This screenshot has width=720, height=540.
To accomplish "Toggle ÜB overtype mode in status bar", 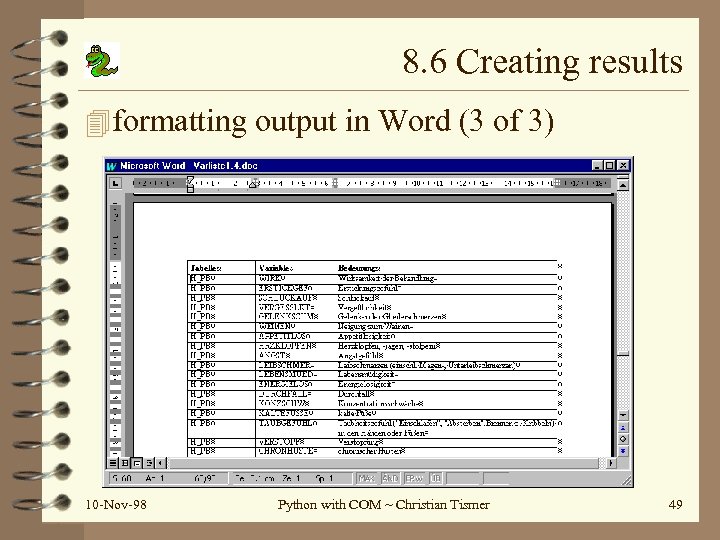I will [436, 478].
